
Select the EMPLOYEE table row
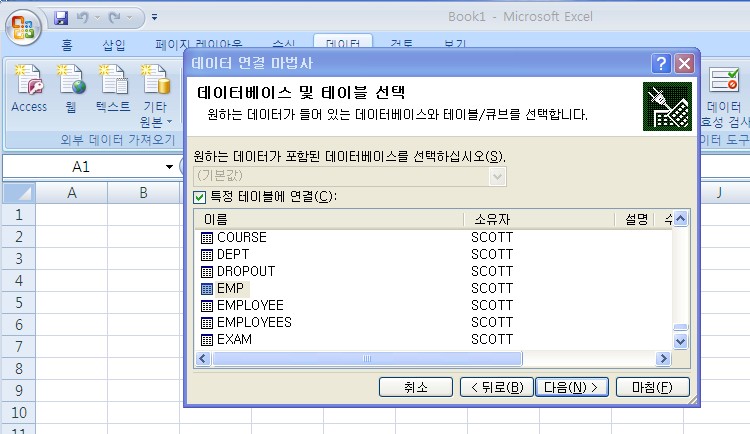433,305
